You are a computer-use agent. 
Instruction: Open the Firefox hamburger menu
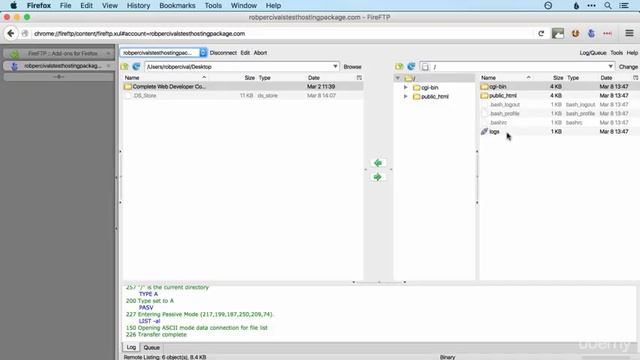[x=629, y=33]
